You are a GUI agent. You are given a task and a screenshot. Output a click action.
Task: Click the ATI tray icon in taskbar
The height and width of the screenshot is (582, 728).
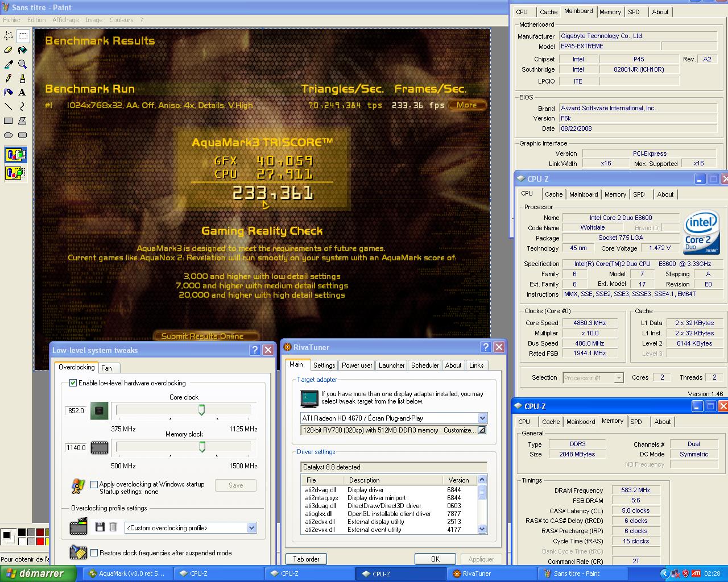click(696, 573)
